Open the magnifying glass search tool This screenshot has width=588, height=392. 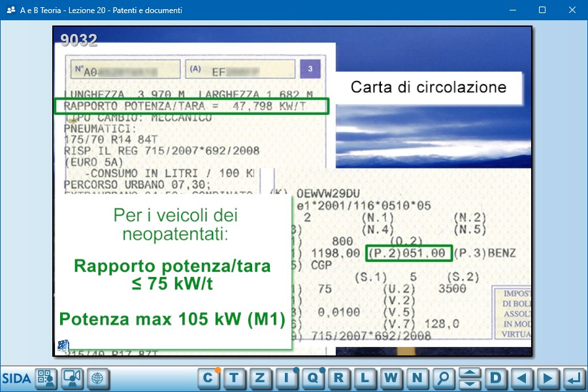click(444, 378)
